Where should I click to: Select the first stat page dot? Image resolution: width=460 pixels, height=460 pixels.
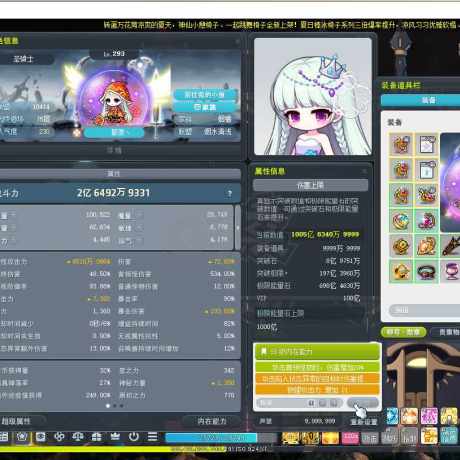tap(108, 406)
